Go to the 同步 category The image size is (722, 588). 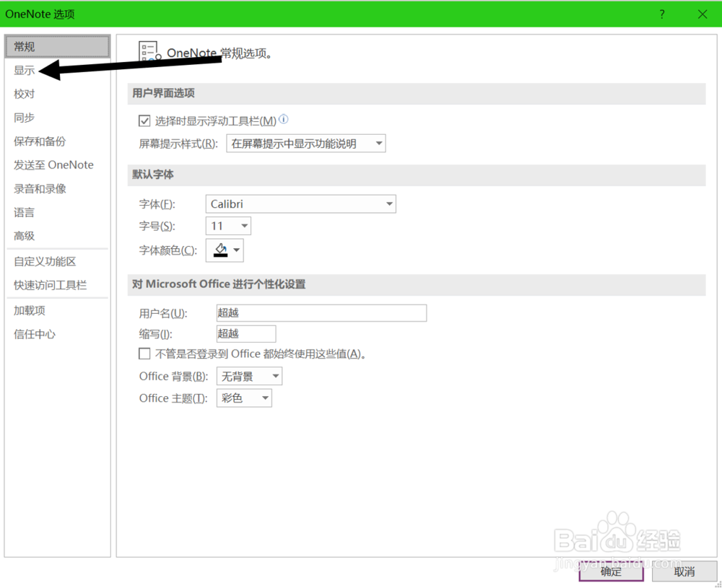(x=58, y=118)
